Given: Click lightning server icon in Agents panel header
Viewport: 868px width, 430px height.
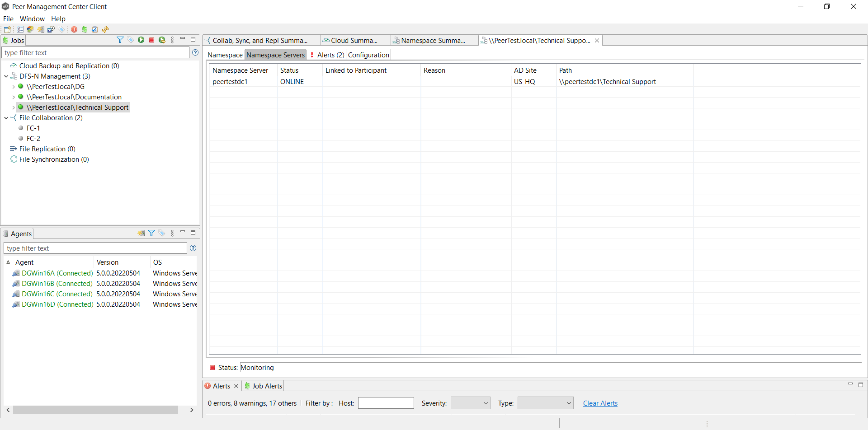Looking at the screenshot, I should point(141,234).
